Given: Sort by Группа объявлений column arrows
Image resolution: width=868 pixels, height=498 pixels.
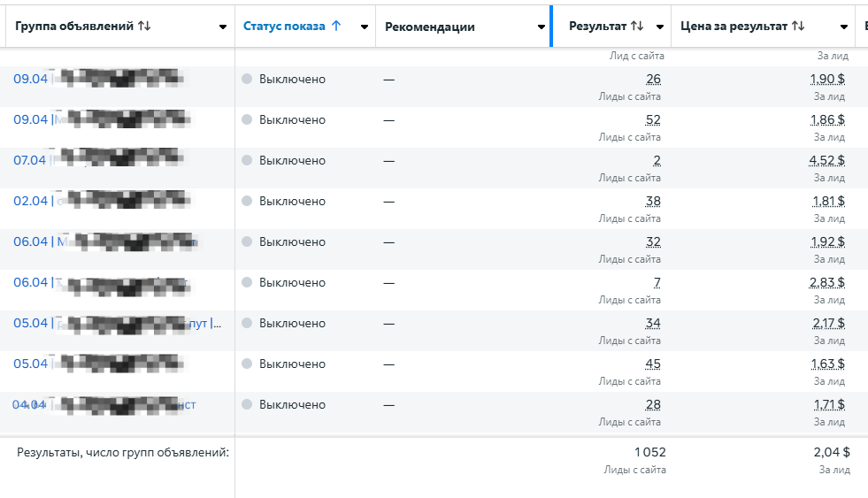Looking at the screenshot, I should tap(144, 26).
